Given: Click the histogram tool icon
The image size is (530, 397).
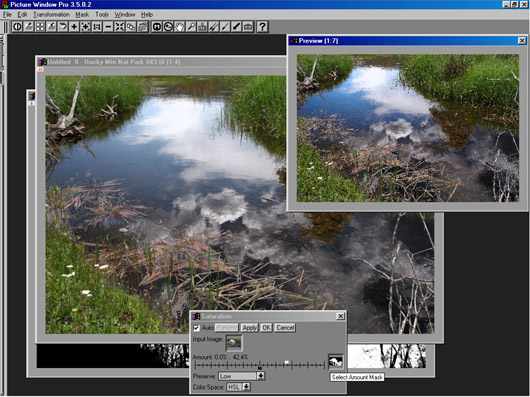Looking at the screenshot, I should [202, 27].
